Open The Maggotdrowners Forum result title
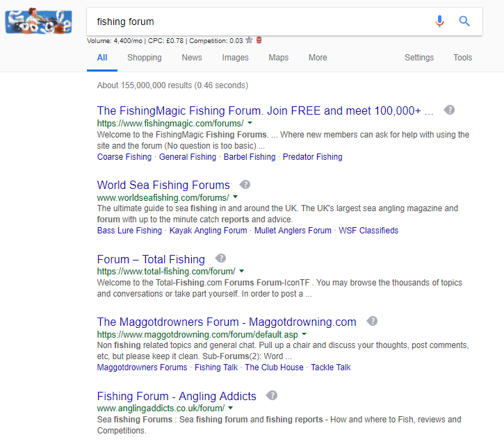This screenshot has width=504, height=446. (227, 322)
